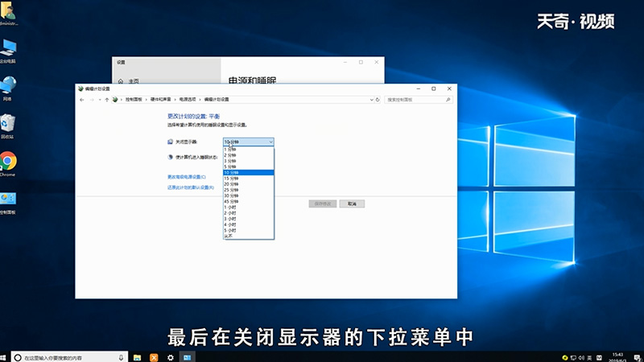Screen dimensions: 644x362
Task: Click the sleep moon icon
Action: tap(170, 157)
